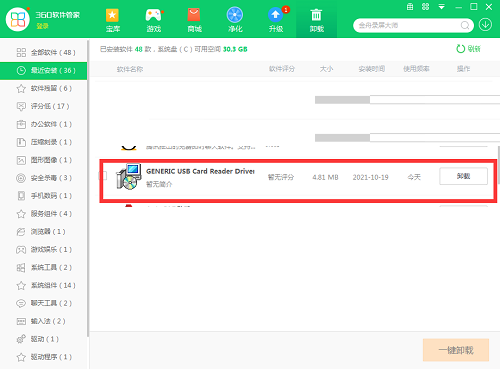Select 最近安装 (36) category
Viewport: 500px width, 369px height.
(x=43, y=70)
